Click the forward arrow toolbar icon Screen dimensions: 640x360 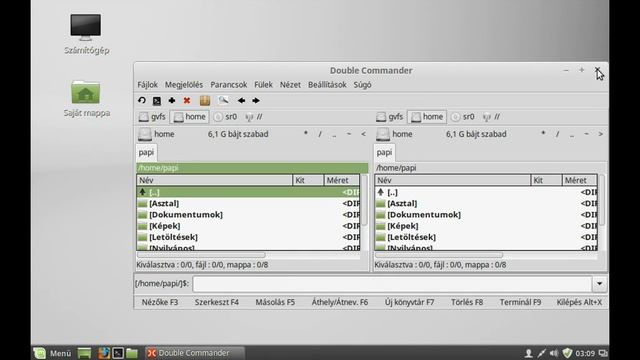tap(256, 100)
